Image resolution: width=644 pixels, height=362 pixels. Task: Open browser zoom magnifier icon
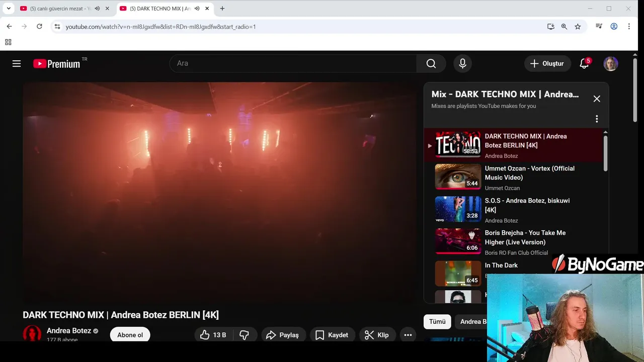pyautogui.click(x=564, y=27)
